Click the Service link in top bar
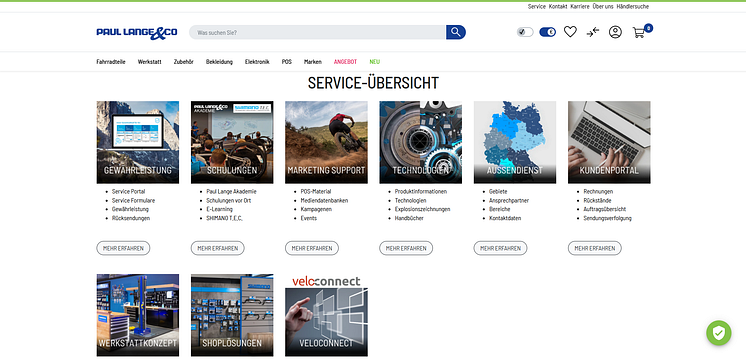Screen dimensions: 746x361 [537, 7]
